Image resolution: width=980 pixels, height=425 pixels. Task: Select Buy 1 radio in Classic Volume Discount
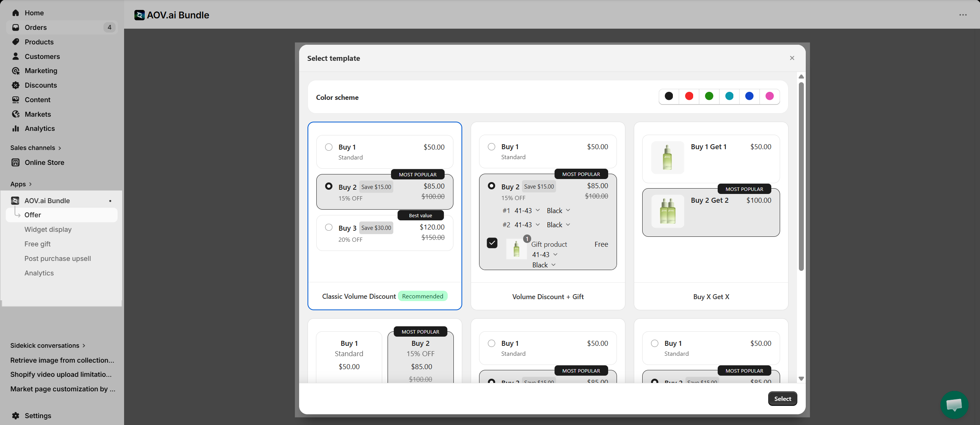(x=329, y=147)
